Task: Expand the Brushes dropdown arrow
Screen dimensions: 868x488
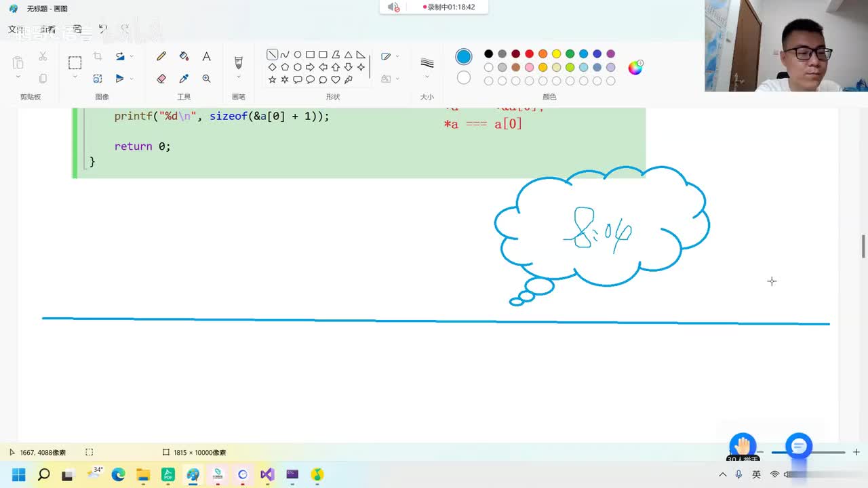Action: (x=238, y=77)
